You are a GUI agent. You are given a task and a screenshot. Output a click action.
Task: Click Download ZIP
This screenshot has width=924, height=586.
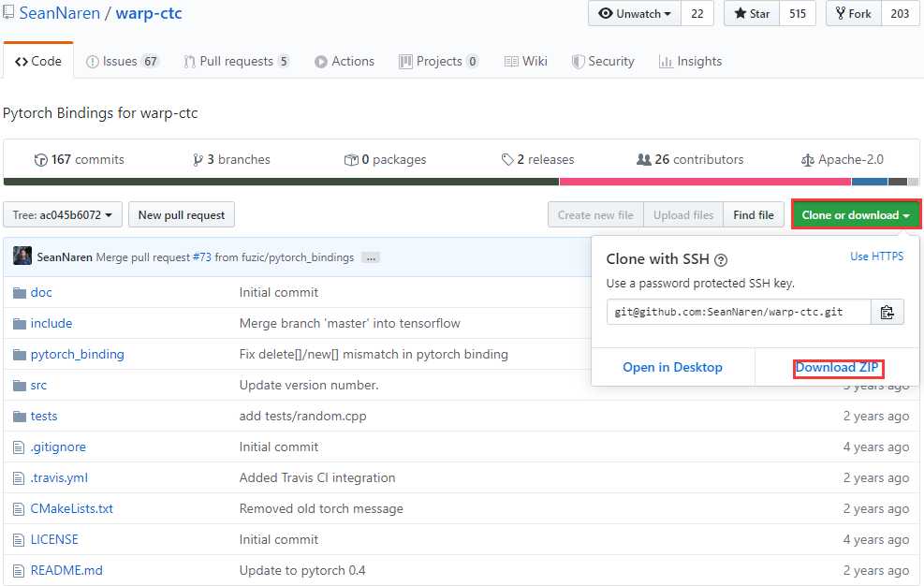(x=837, y=367)
